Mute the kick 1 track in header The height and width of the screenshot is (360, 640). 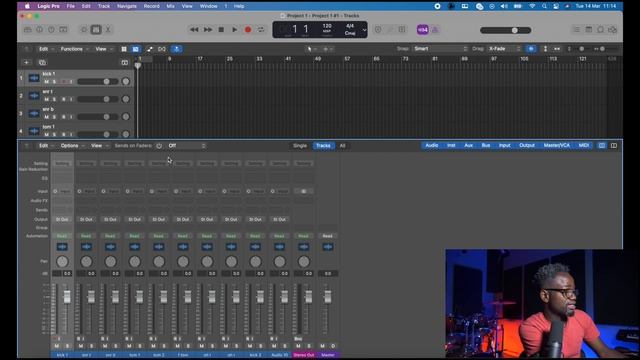pos(47,82)
